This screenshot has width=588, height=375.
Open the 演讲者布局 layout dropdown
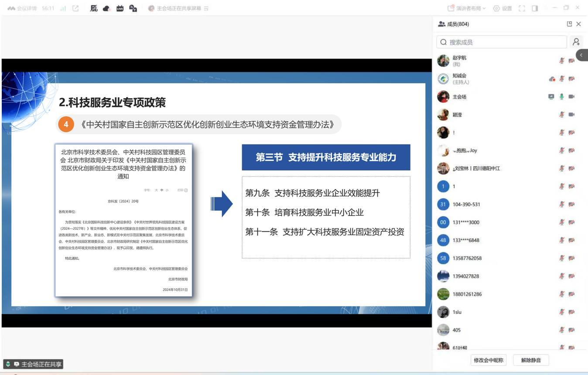point(467,8)
